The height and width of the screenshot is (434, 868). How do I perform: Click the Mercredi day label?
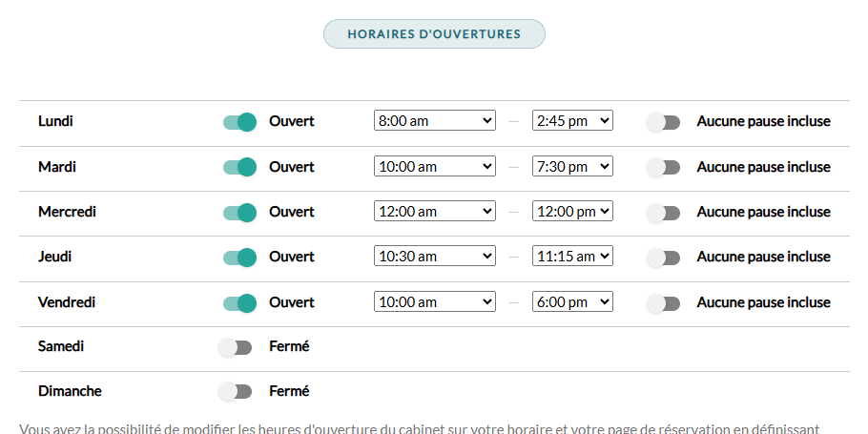click(x=67, y=212)
